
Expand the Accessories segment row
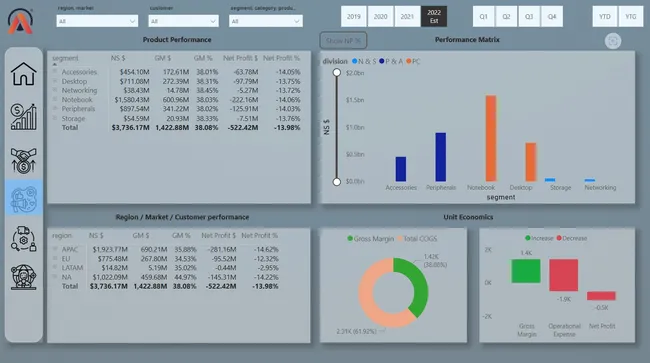[55, 72]
